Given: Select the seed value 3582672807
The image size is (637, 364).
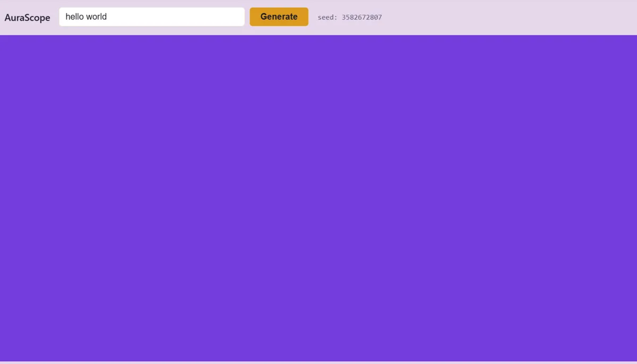Looking at the screenshot, I should point(361,17).
